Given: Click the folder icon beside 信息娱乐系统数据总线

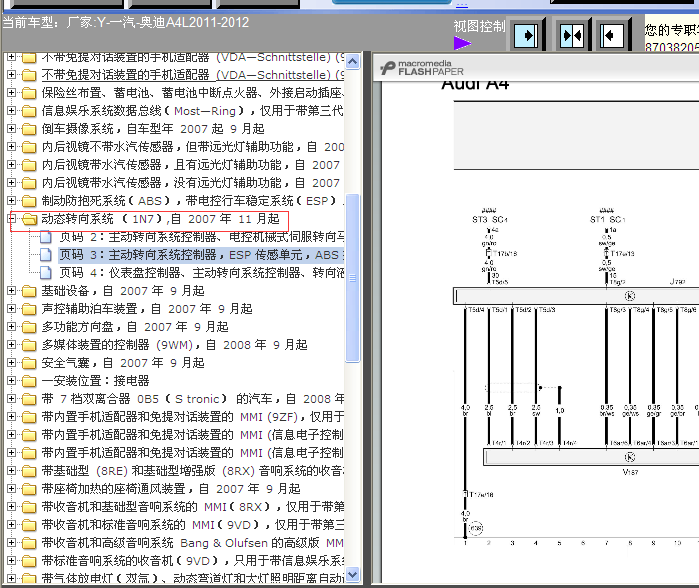Looking at the screenshot, I should [29, 111].
